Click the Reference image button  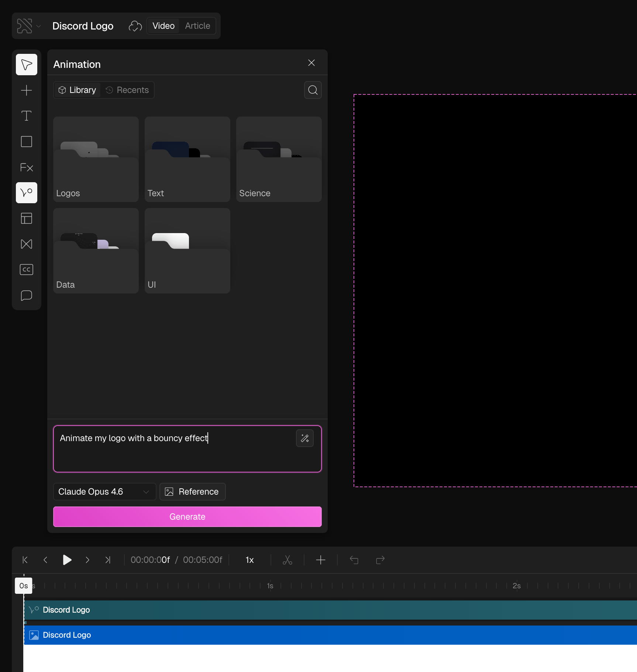[x=192, y=492]
